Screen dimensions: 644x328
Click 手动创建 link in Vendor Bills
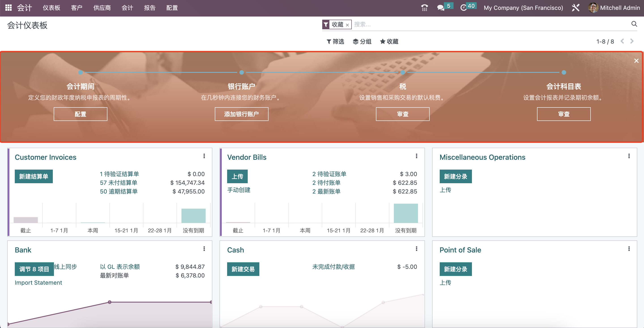point(239,190)
